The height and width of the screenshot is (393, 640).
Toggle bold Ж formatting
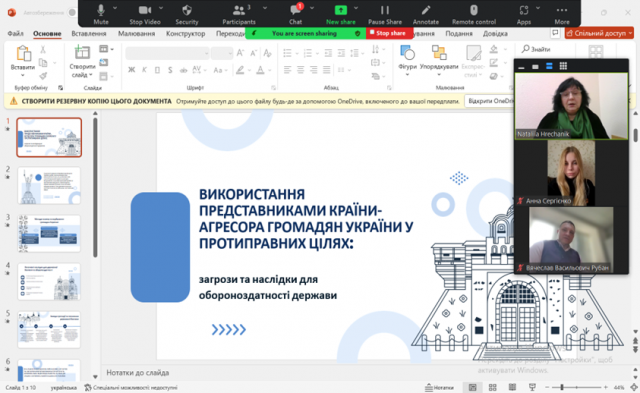pos(131,70)
